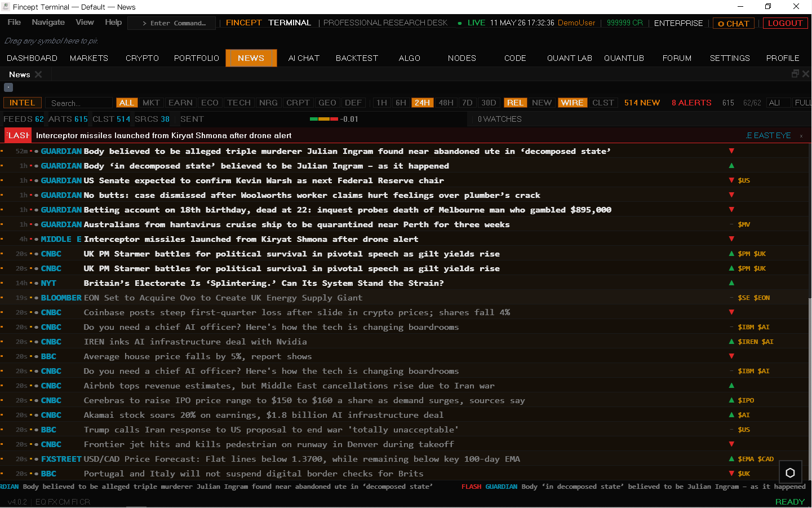Click down arrow on Average house price story

pyautogui.click(x=731, y=356)
